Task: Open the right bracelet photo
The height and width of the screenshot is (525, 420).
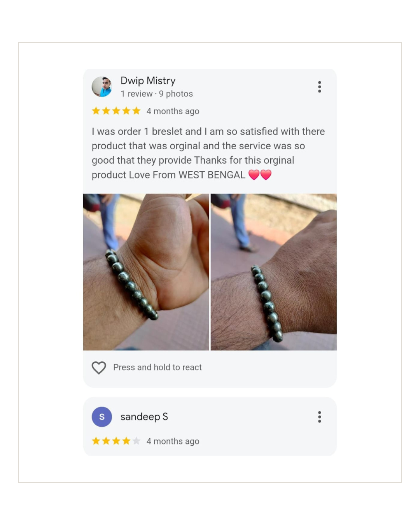Action: point(274,272)
